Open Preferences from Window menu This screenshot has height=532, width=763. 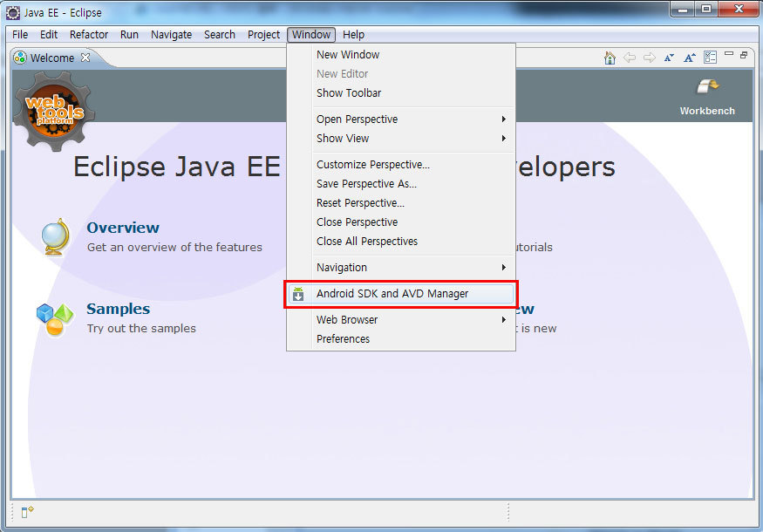(x=400, y=338)
